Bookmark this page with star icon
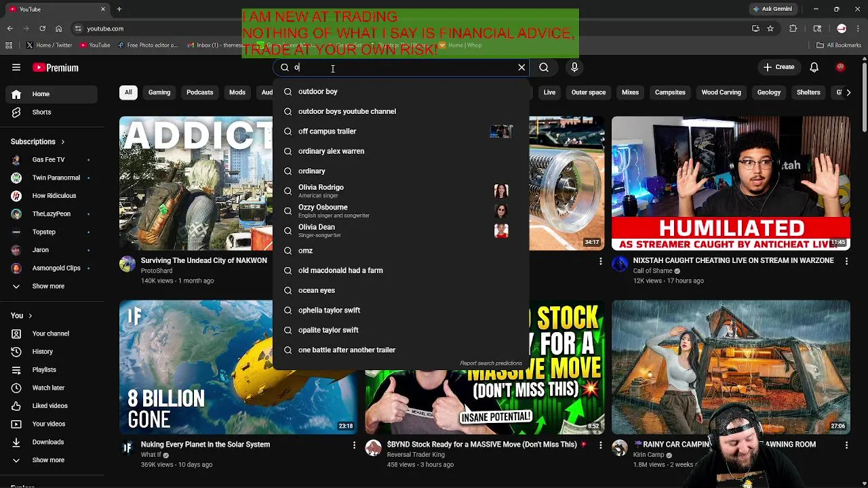The width and height of the screenshot is (868, 488). click(x=770, y=28)
